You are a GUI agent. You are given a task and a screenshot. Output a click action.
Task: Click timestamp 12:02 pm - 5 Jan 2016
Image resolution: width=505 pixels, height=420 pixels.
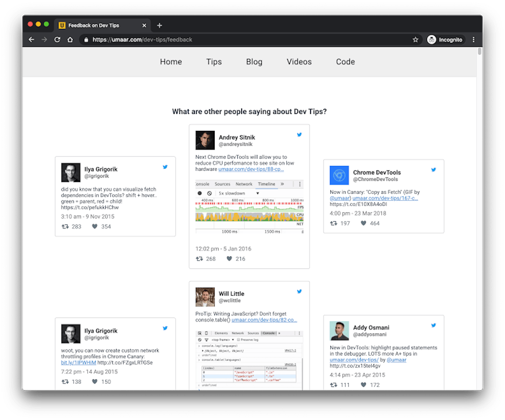click(223, 249)
